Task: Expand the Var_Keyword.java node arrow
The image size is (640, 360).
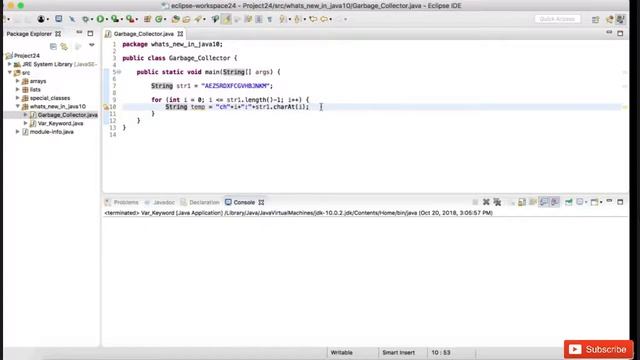Action: (26, 123)
